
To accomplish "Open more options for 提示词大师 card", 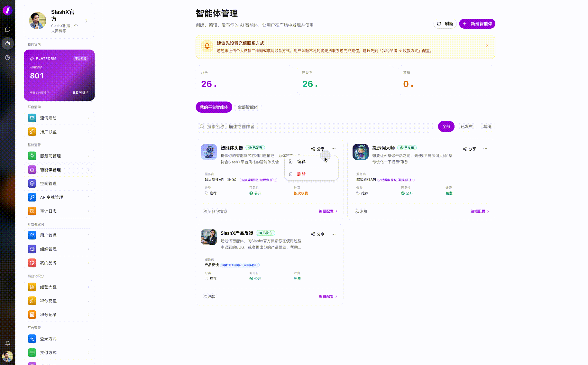I will point(485,149).
